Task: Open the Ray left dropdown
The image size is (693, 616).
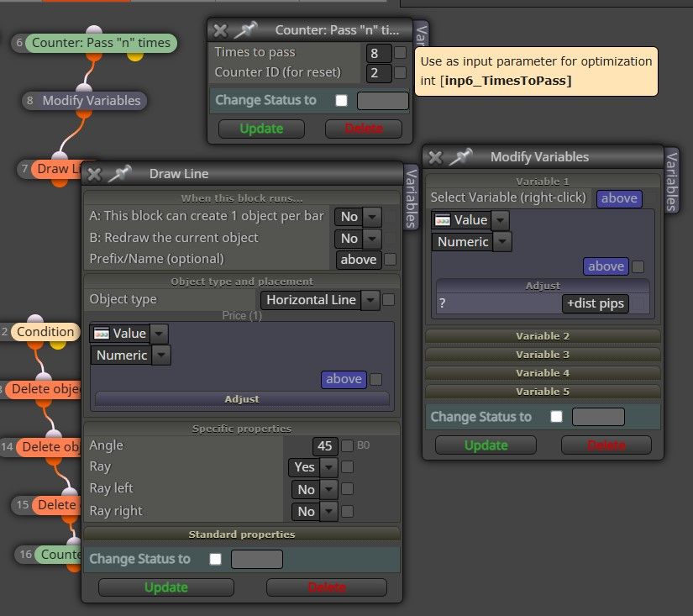Action: 315,490
